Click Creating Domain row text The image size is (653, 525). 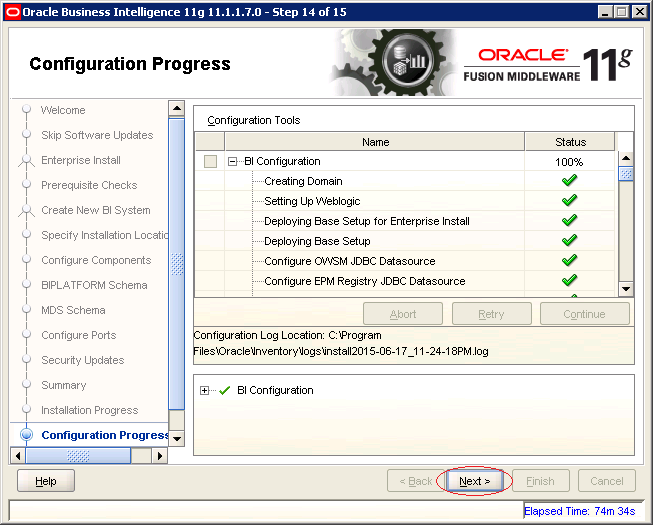(x=303, y=181)
